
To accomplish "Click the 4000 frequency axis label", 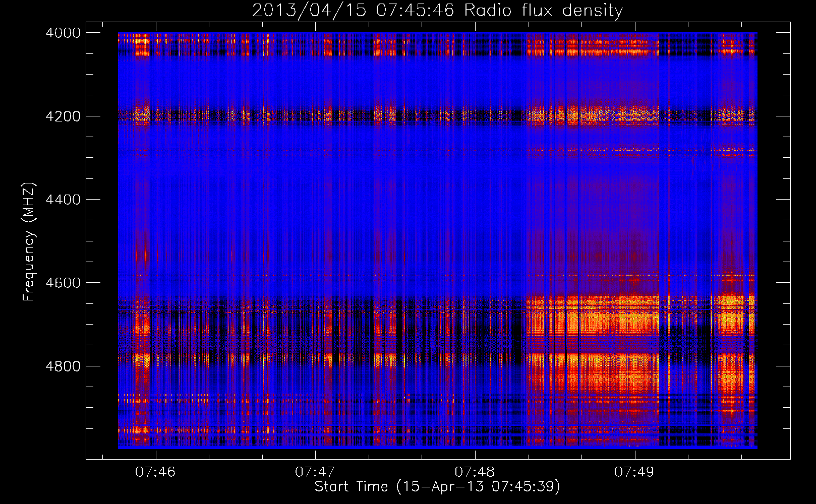I will 63,33.
